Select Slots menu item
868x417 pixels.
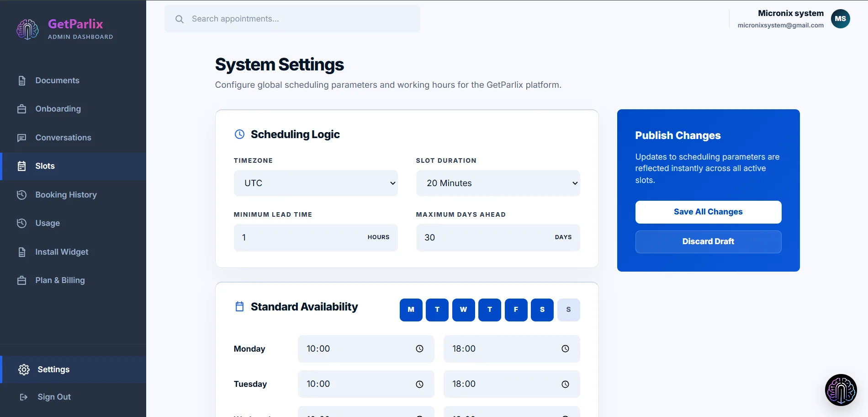[x=73, y=166]
